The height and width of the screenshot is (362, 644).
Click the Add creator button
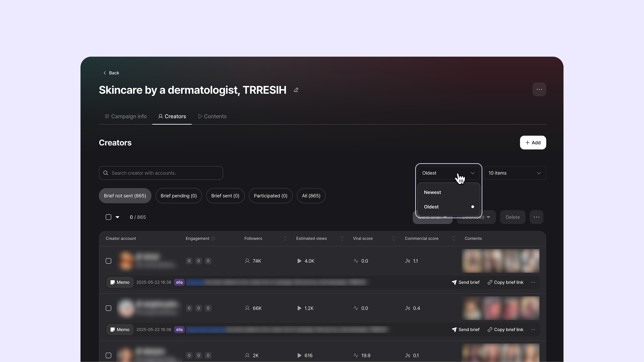(533, 142)
